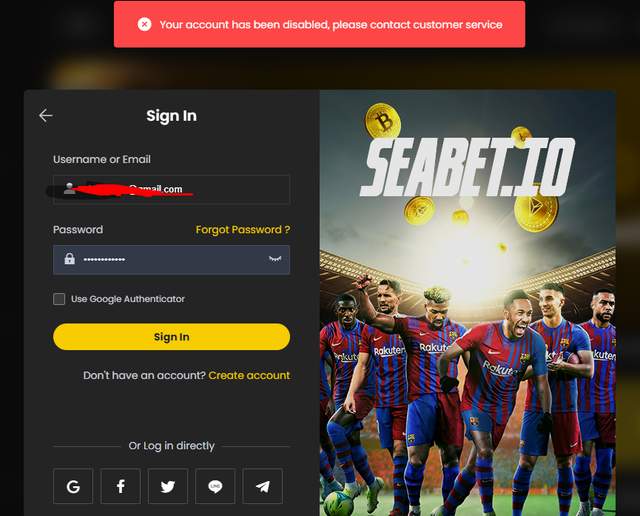Log in with the Telegram plane icon
This screenshot has height=516, width=640.
click(262, 486)
